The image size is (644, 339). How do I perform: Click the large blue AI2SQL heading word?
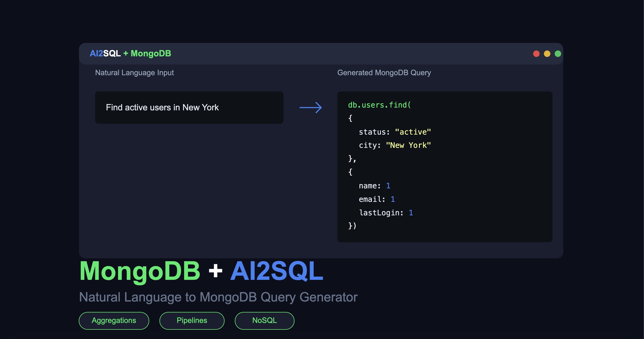point(276,271)
